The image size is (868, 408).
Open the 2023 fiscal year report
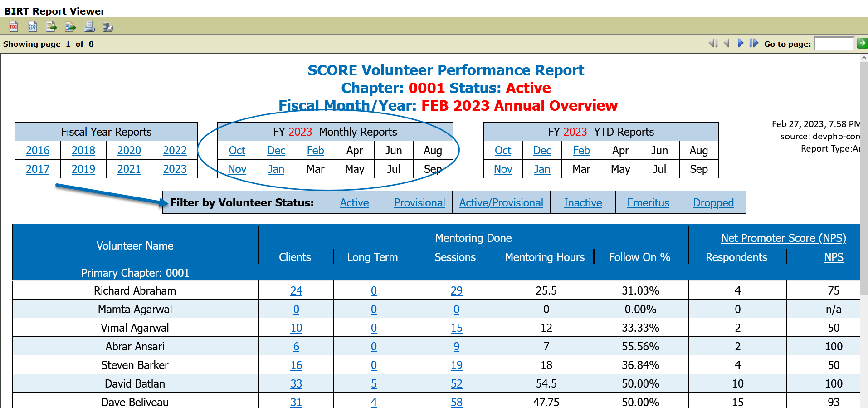pos(175,169)
